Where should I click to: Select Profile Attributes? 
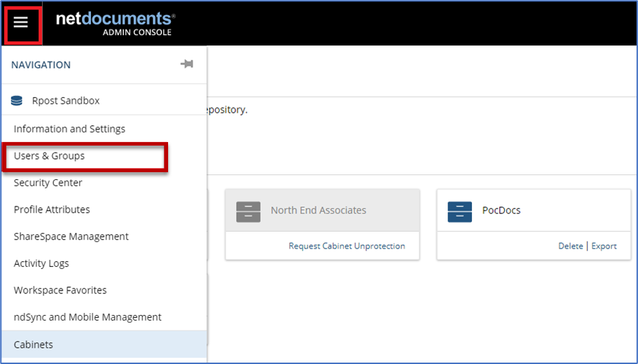pyautogui.click(x=52, y=209)
